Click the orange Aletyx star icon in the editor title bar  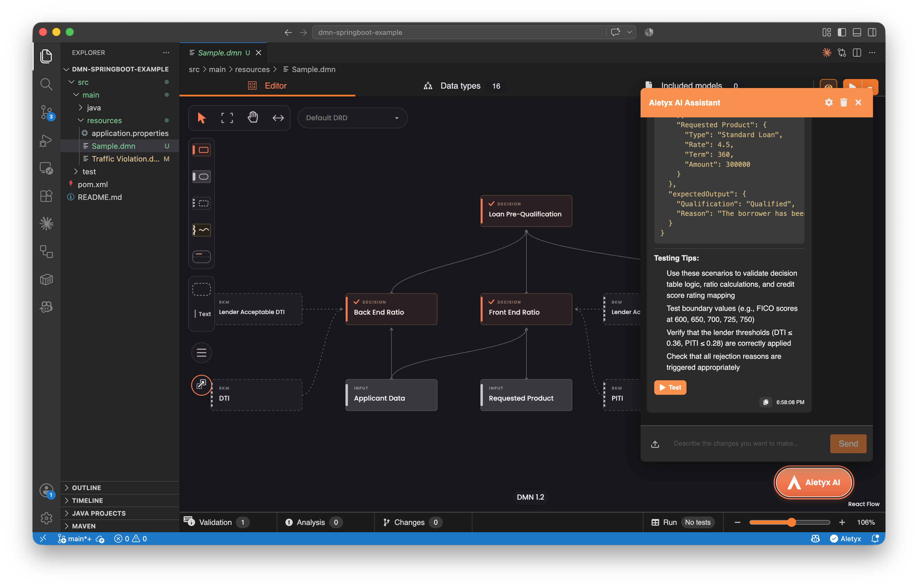827,52
